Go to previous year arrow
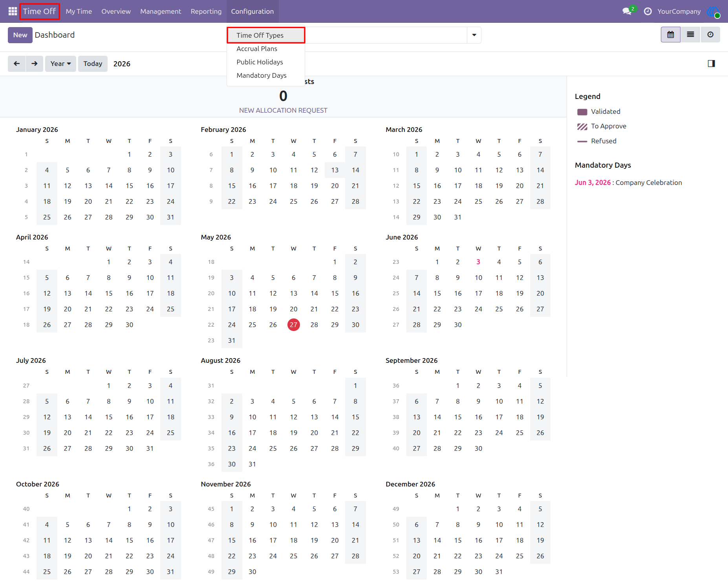Screen dimensions: 728x587 17,64
